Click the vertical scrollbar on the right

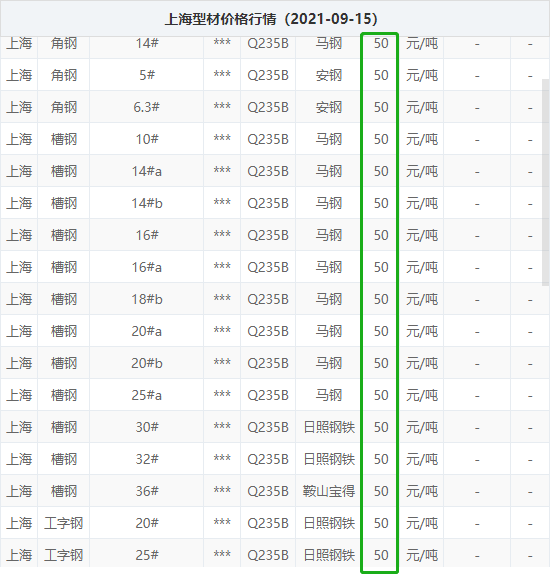pos(546,182)
